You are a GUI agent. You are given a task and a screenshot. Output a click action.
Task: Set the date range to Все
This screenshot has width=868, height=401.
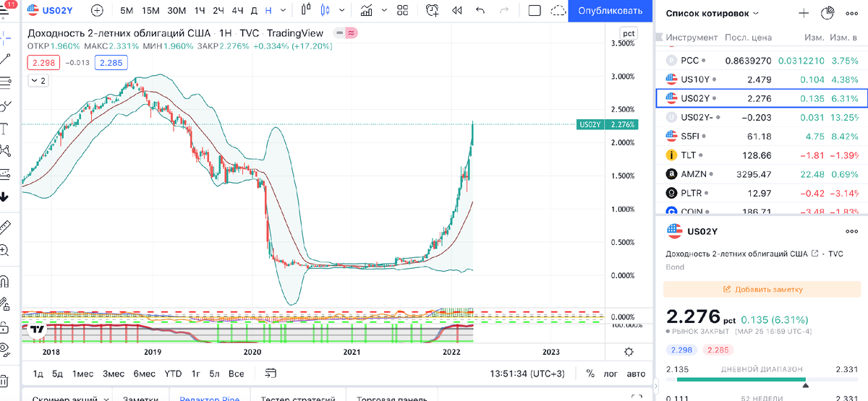coord(236,374)
